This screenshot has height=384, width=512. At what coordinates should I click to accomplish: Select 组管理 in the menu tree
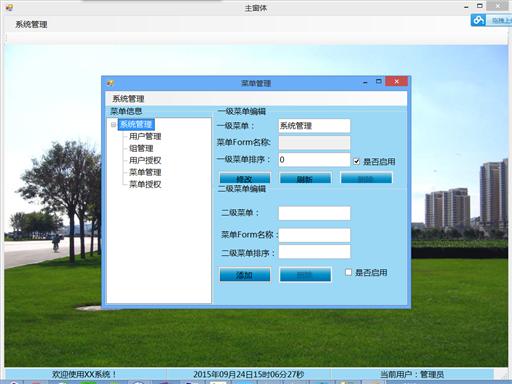141,148
